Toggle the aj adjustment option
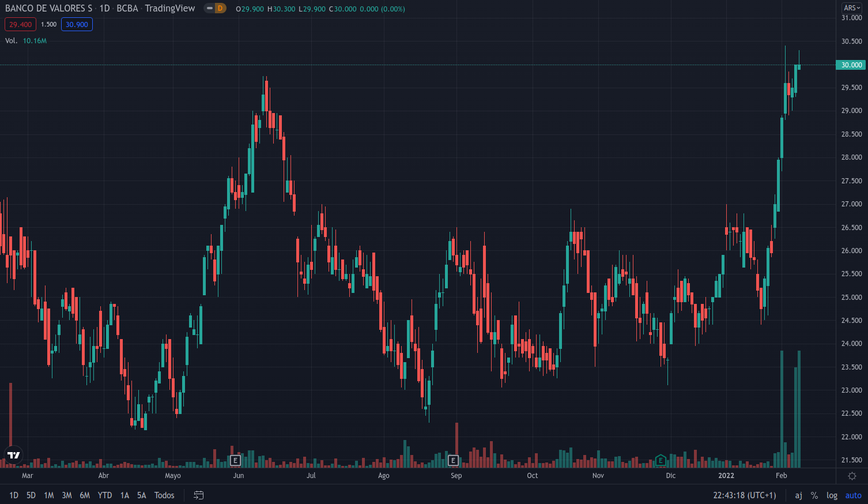The image size is (868, 504). [x=798, y=495]
